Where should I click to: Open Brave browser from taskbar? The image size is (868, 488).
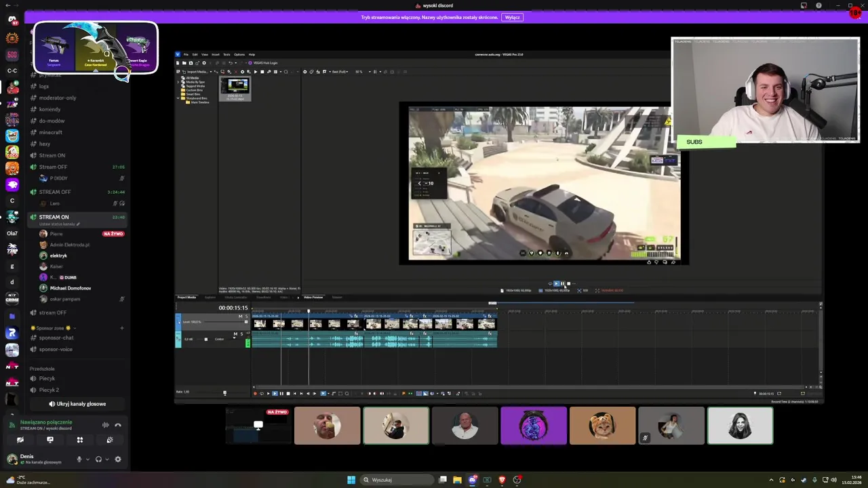502,480
